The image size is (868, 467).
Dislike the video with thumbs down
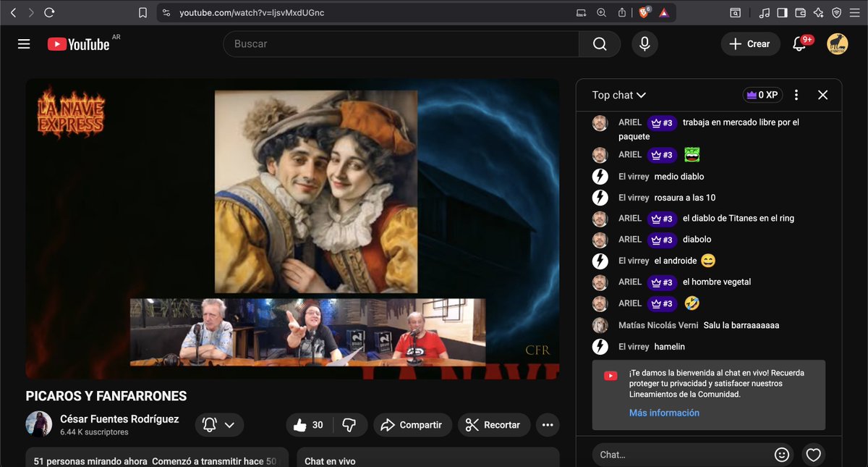[349, 425]
